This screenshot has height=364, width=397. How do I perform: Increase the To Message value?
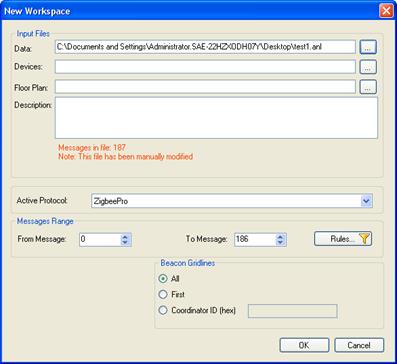(x=280, y=236)
